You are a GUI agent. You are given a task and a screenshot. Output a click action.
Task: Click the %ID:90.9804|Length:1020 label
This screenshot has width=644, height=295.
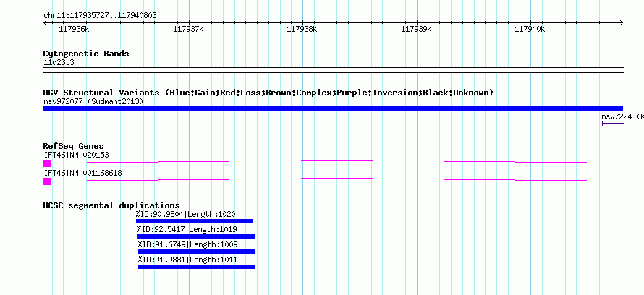pos(186,214)
